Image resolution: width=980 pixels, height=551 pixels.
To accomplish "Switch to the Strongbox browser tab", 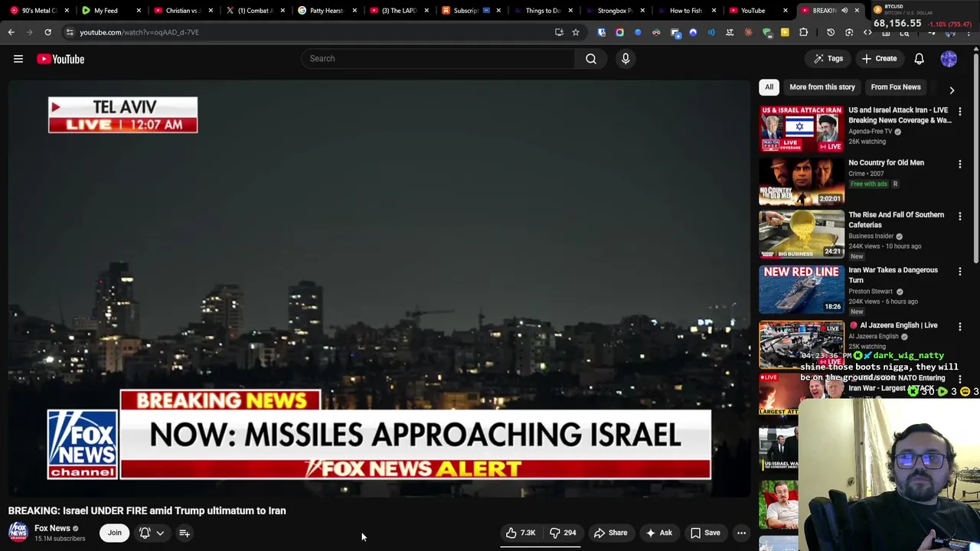I will click(x=613, y=10).
